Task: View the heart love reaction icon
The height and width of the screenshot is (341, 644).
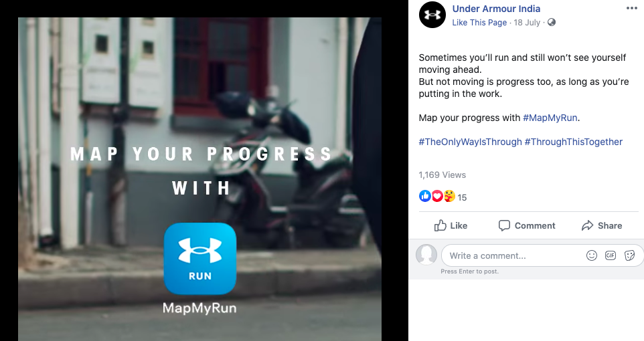Action: [x=437, y=196]
